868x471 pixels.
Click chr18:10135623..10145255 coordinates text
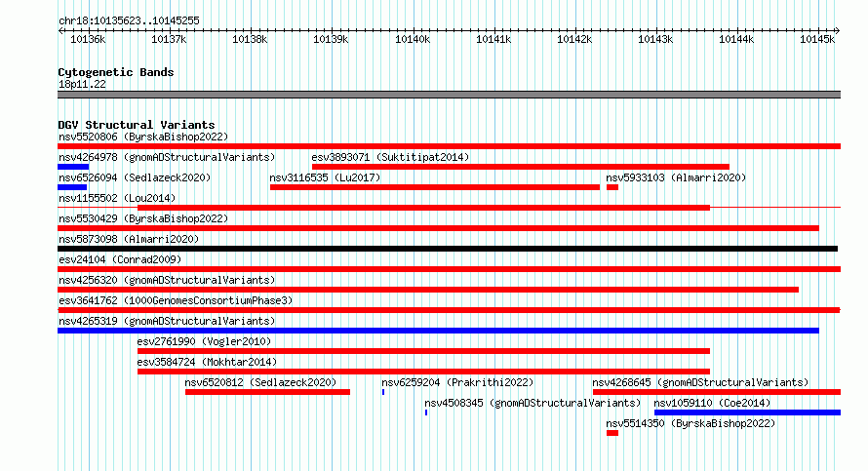click(129, 21)
